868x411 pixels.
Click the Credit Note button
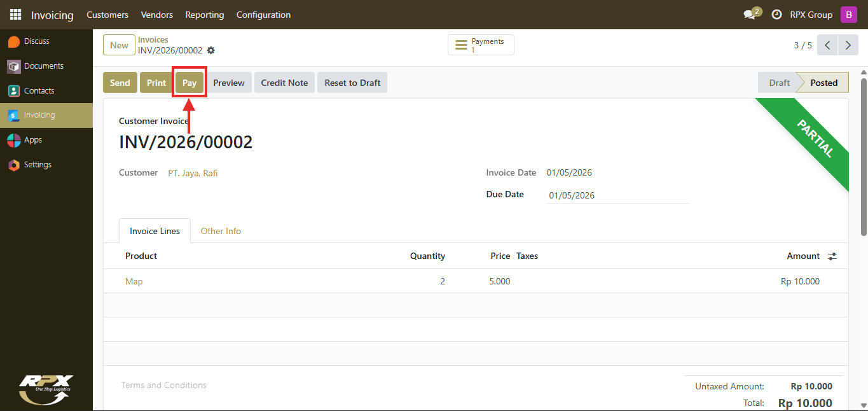284,83
